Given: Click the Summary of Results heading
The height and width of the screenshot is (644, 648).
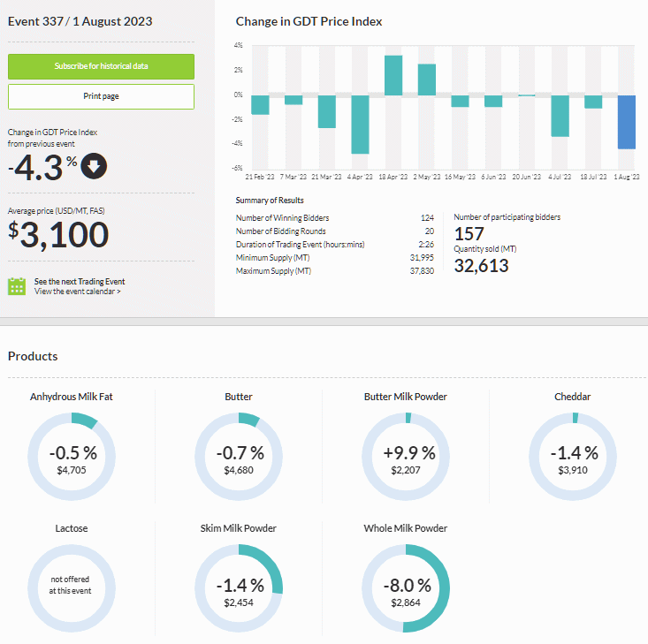Looking at the screenshot, I should coord(270,201).
